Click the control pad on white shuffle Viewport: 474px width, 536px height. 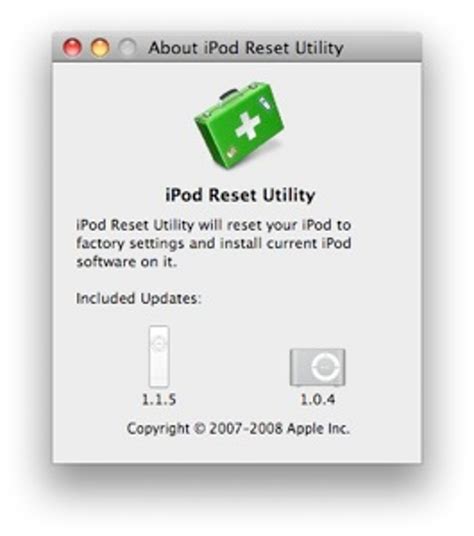pos(159,342)
